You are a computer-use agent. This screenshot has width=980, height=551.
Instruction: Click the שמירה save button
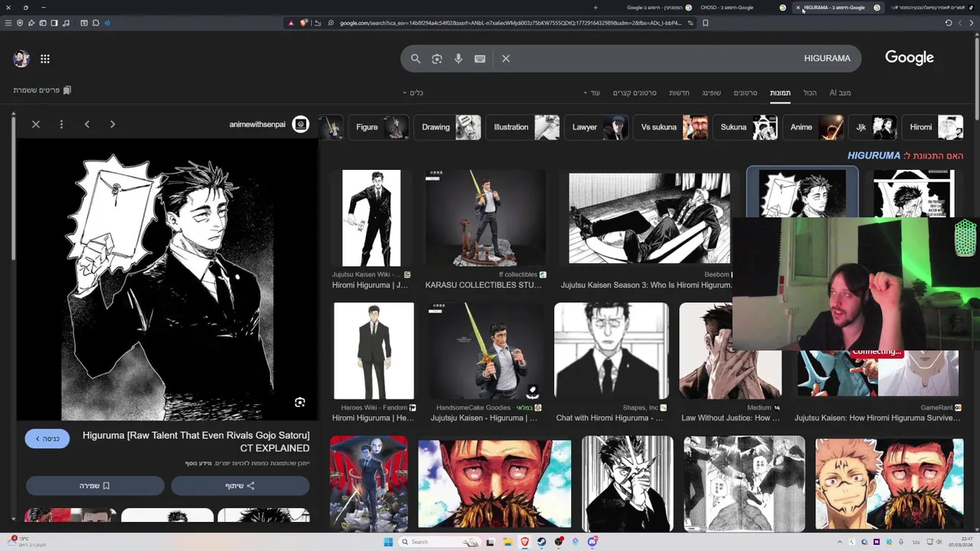[x=95, y=486]
